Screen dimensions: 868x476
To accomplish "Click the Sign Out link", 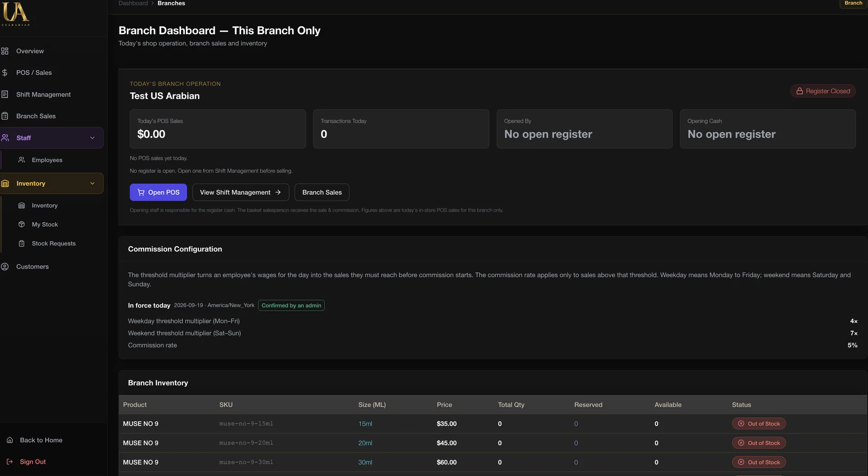I will [x=33, y=462].
